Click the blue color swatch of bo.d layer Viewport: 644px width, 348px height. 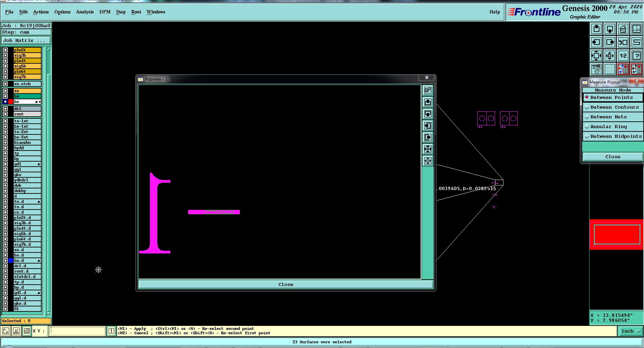11,260
